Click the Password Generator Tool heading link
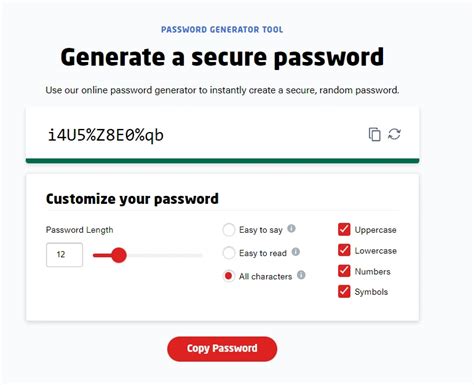474x385 pixels. point(222,30)
